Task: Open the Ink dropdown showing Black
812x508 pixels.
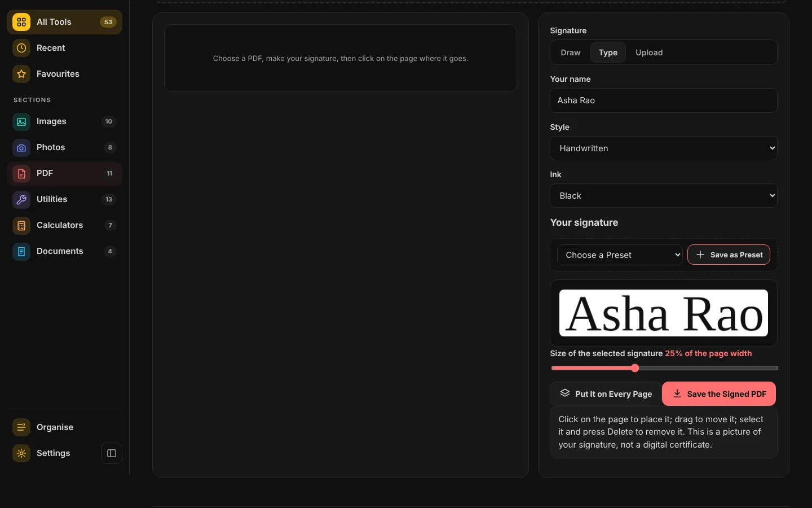Action: click(x=664, y=196)
